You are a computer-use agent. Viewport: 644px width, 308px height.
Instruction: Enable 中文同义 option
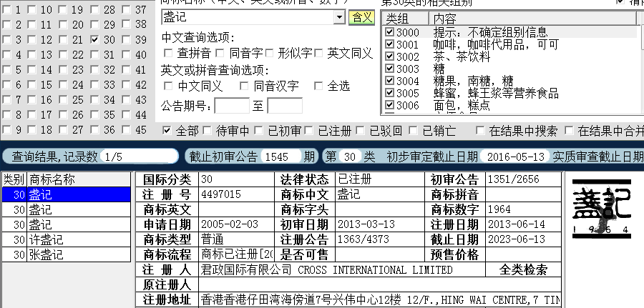(168, 86)
